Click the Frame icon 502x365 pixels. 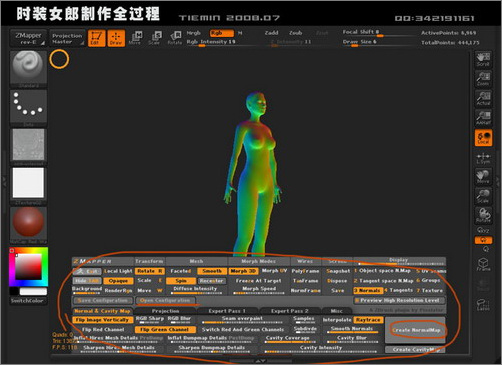[483, 264]
